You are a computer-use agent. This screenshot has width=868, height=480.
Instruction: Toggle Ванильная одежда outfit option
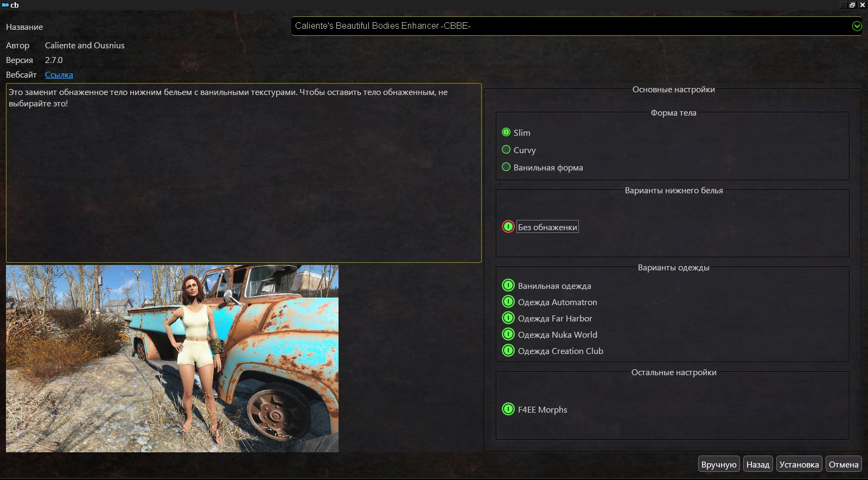[x=547, y=286]
